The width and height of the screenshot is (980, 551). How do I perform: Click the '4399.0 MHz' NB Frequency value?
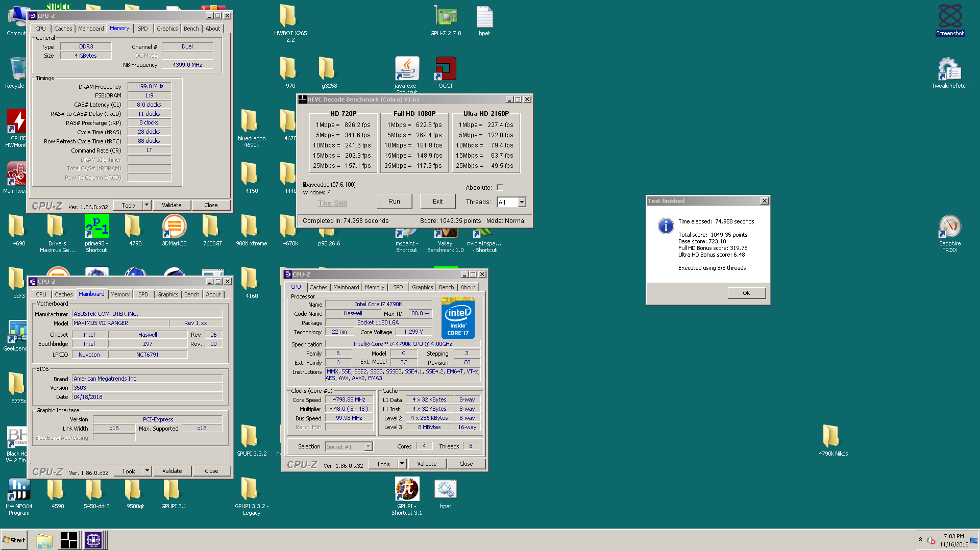click(x=187, y=65)
